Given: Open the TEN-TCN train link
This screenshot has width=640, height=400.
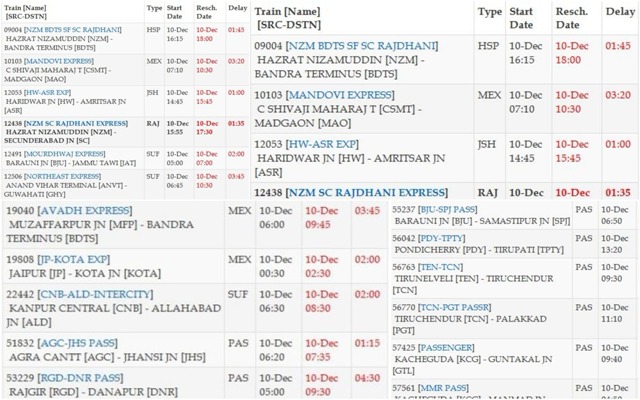Looking at the screenshot, I should 443,269.
